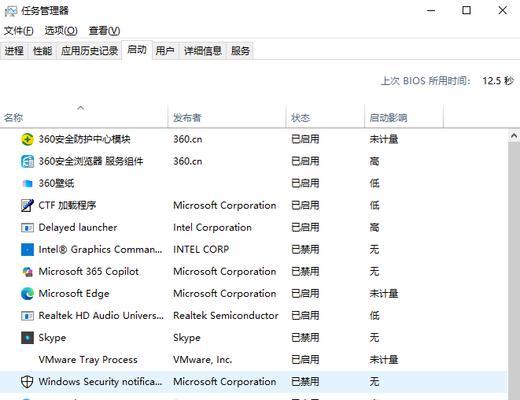Image resolution: width=520 pixels, height=400 pixels.
Task: Click the 360安全防护中心模块 shield icon
Action: pyautogui.click(x=27, y=139)
